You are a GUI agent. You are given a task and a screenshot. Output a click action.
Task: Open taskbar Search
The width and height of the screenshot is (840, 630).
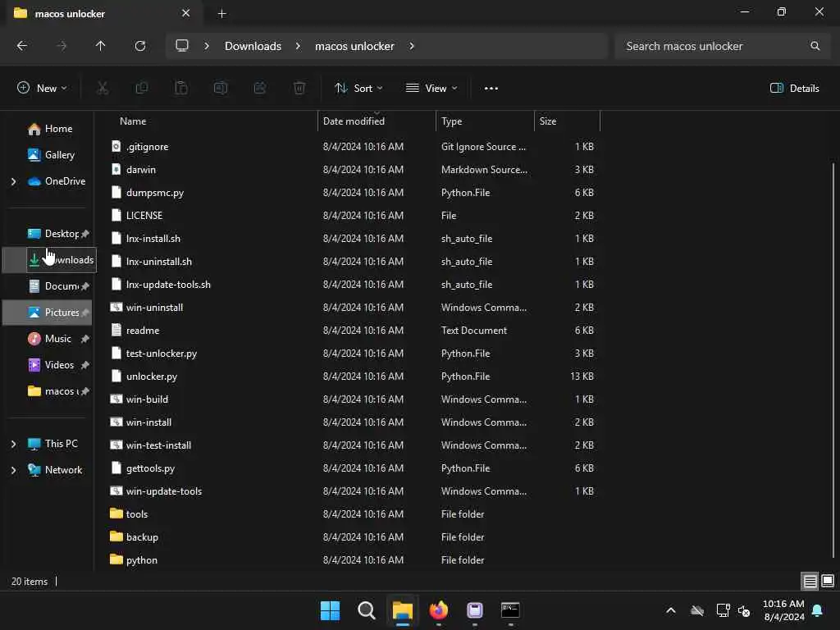click(367, 610)
